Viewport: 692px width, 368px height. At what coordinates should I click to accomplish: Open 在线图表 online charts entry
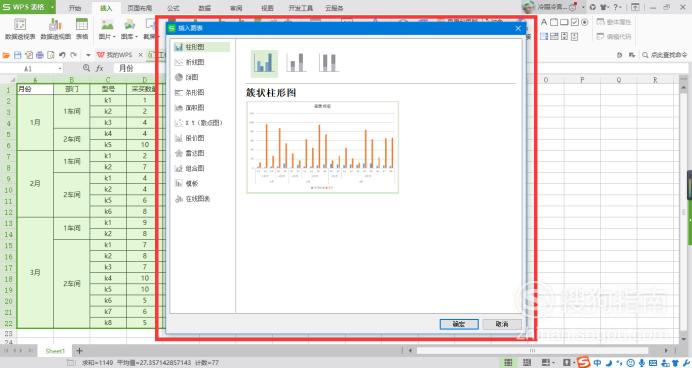[192, 199]
